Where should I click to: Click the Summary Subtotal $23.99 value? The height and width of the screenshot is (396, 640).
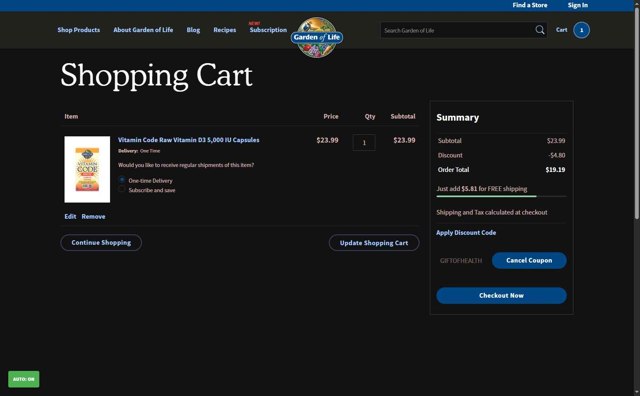[556, 141]
